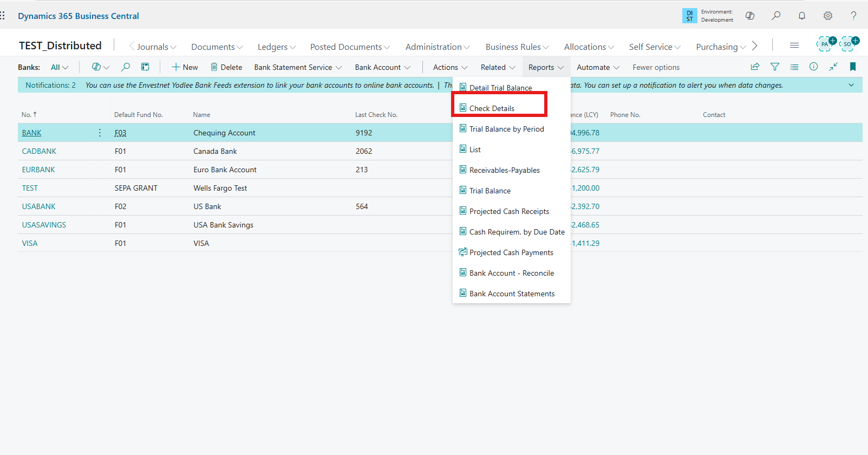The height and width of the screenshot is (455, 868).
Task: Click the Wells Fargo Test name cell
Action: point(220,188)
